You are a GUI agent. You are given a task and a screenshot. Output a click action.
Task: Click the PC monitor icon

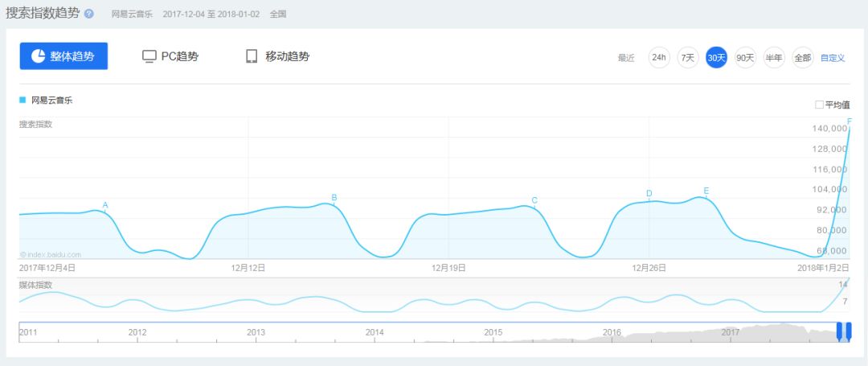click(x=149, y=56)
